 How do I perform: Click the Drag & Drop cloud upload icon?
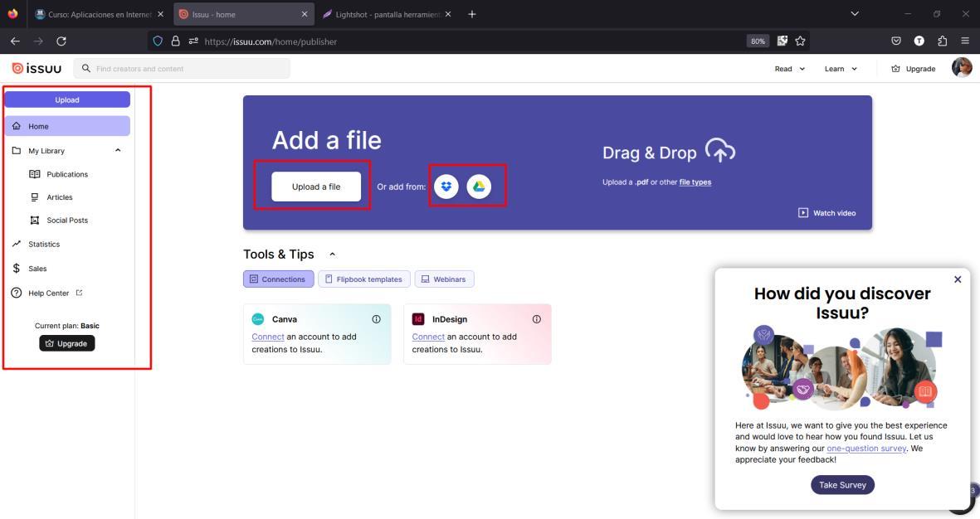coord(720,151)
